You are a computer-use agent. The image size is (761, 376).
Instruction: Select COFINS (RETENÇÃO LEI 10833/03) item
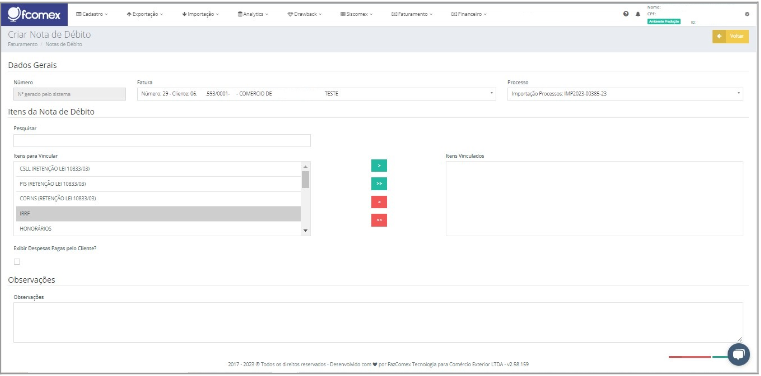[x=158, y=198]
